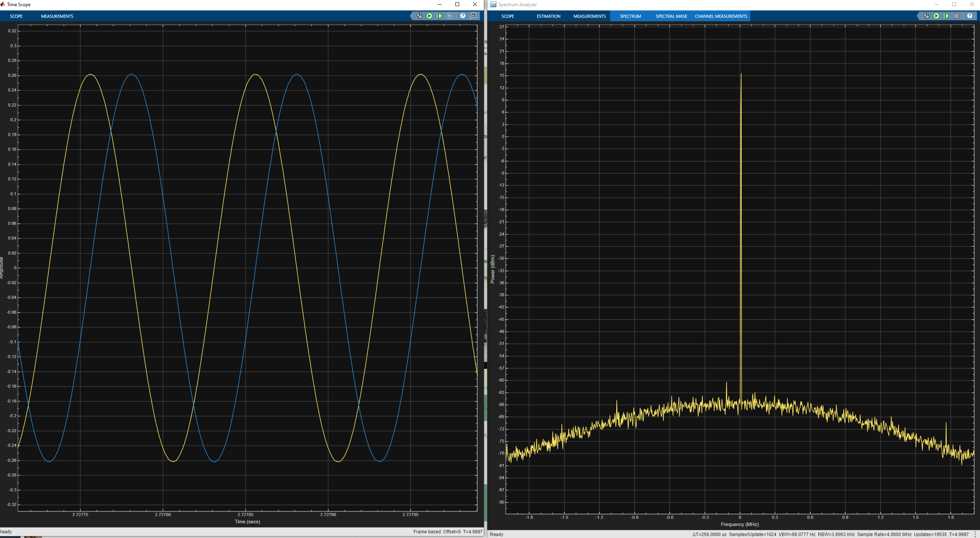Click 'Samples/Update=1024' status entry
This screenshot has width=980, height=538.
coord(753,535)
